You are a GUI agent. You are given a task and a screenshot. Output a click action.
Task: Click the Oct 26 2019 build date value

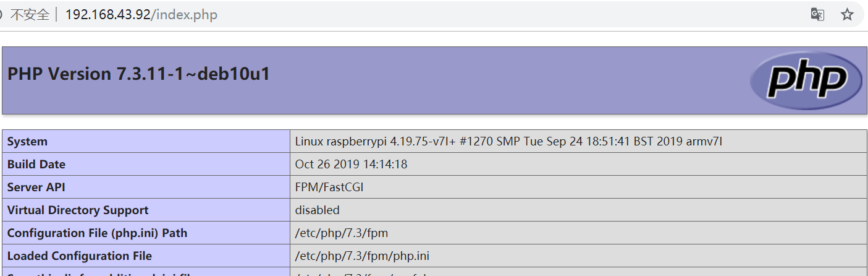click(351, 165)
